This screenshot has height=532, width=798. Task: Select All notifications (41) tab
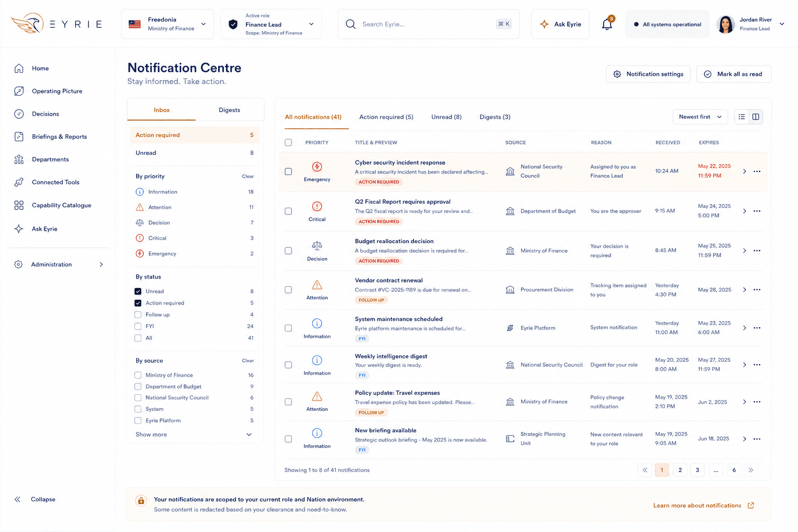313,117
